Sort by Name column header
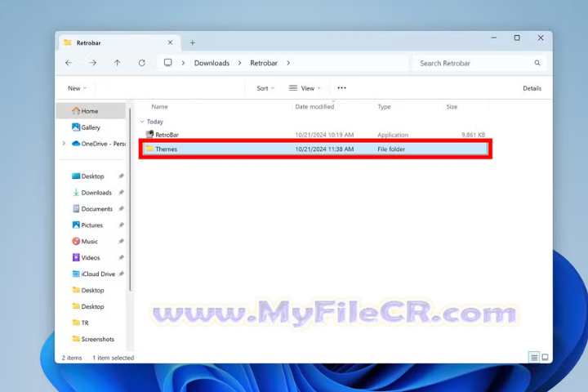This screenshot has height=392, width=588. 159,107
